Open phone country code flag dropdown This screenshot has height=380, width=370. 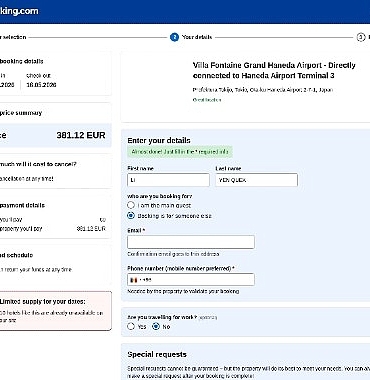coord(134,280)
